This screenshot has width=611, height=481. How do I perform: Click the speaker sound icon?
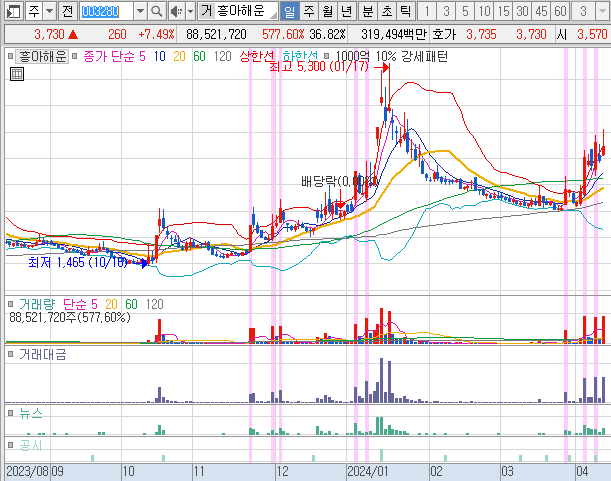[177, 11]
